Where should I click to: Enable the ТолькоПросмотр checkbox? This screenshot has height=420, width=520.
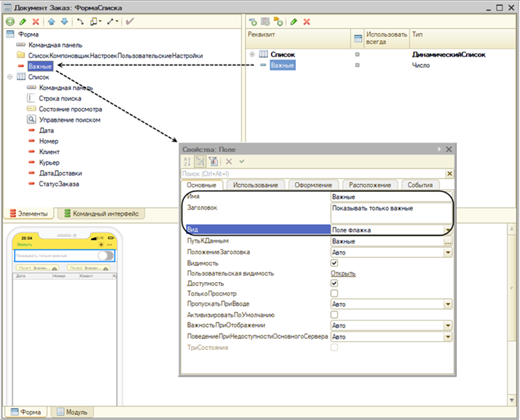point(335,294)
